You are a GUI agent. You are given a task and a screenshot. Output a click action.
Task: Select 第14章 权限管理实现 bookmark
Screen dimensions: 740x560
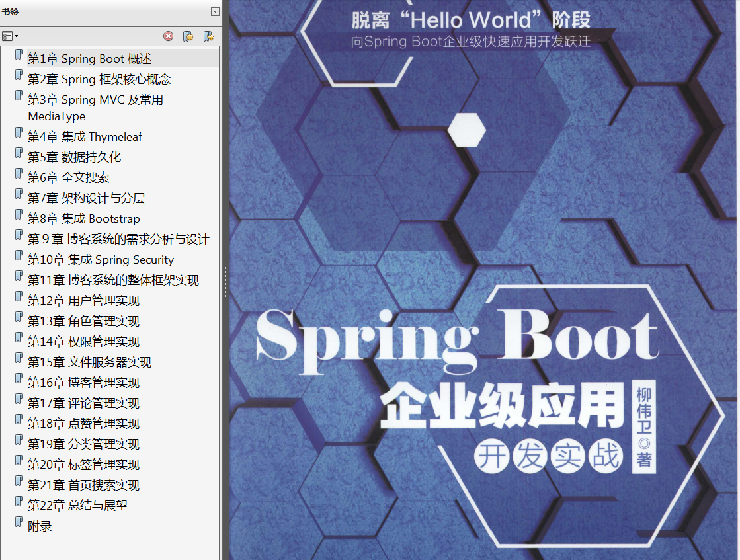click(x=83, y=342)
